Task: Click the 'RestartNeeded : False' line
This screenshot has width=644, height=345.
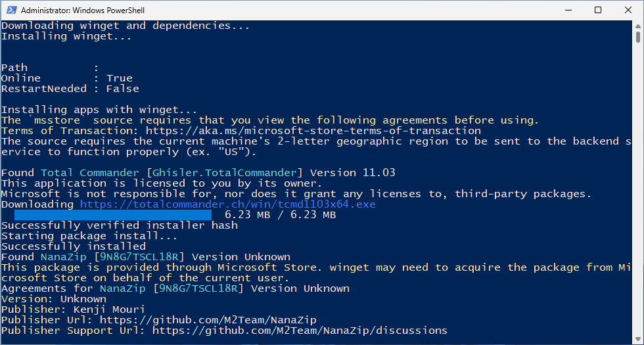Action: tap(70, 89)
